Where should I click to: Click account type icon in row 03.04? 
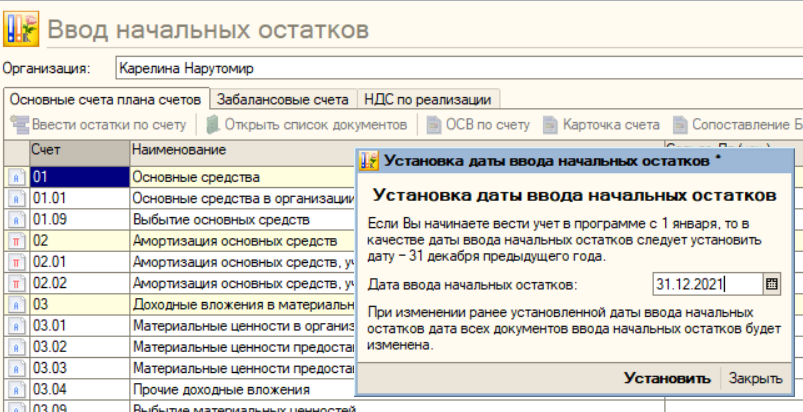click(16, 389)
